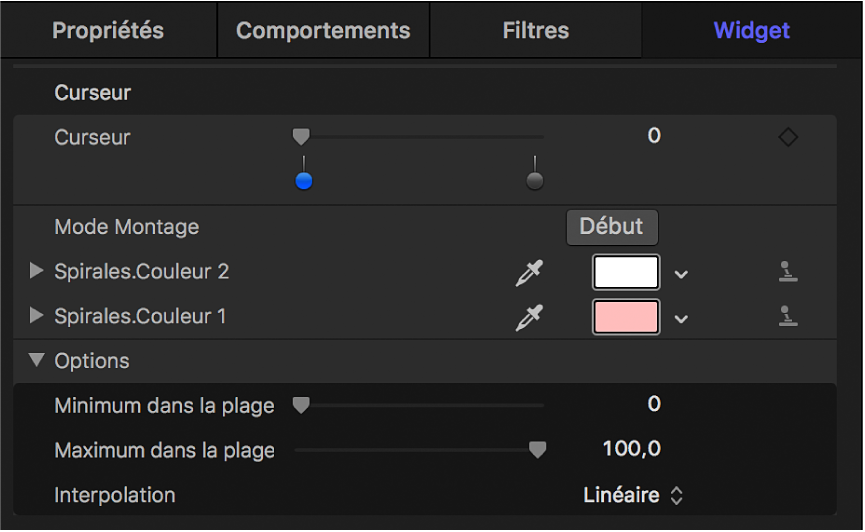This screenshot has width=865, height=532.
Task: Collapse the Options section
Action: coord(38,361)
